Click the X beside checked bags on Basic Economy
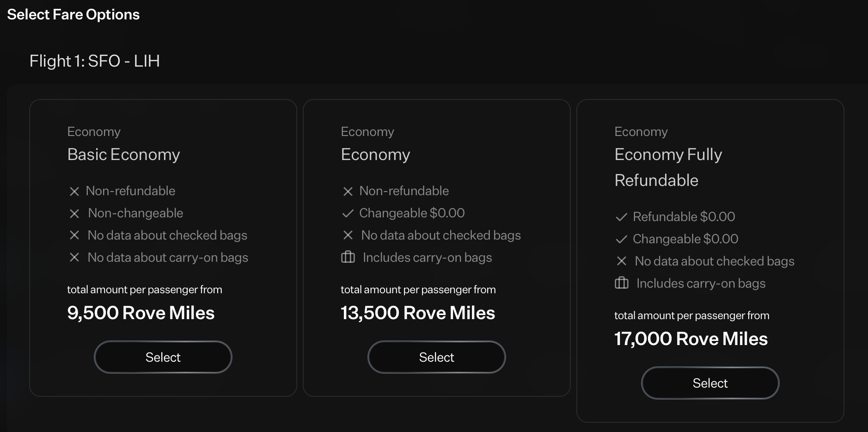This screenshot has height=432, width=868. tap(74, 235)
